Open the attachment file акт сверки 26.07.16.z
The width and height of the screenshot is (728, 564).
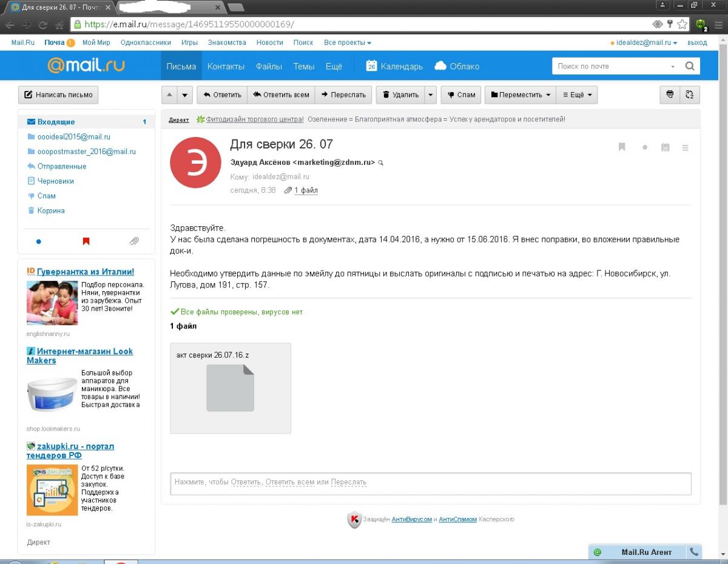[231, 388]
